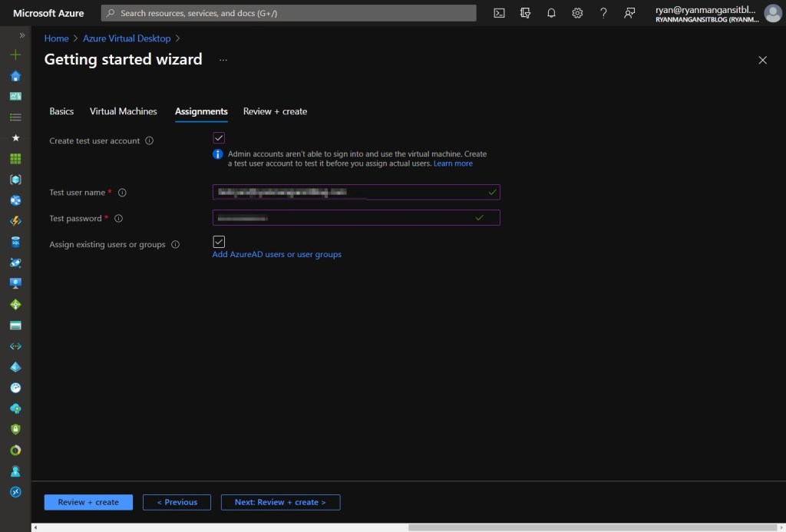
Task: Open Virtual networks angle-bracket dots icon
Action: click(x=15, y=346)
